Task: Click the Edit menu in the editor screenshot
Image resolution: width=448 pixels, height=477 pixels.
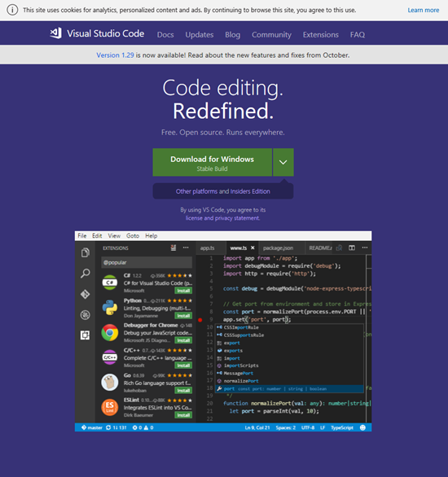Action: (x=97, y=236)
